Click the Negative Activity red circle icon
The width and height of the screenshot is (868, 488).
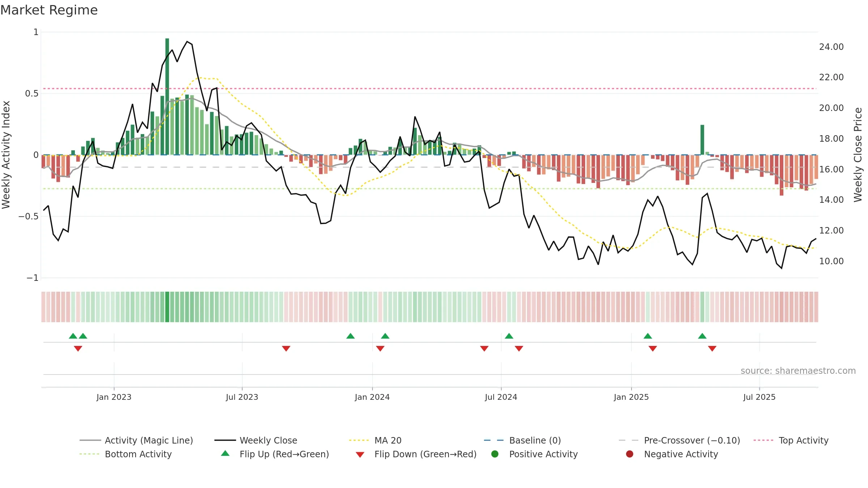(630, 454)
